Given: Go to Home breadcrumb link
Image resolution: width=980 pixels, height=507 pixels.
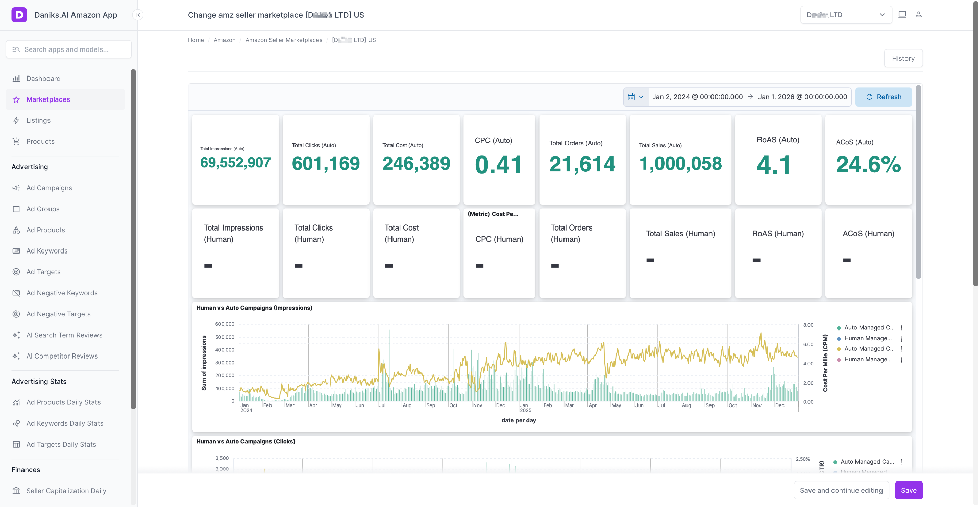Looking at the screenshot, I should (x=195, y=40).
